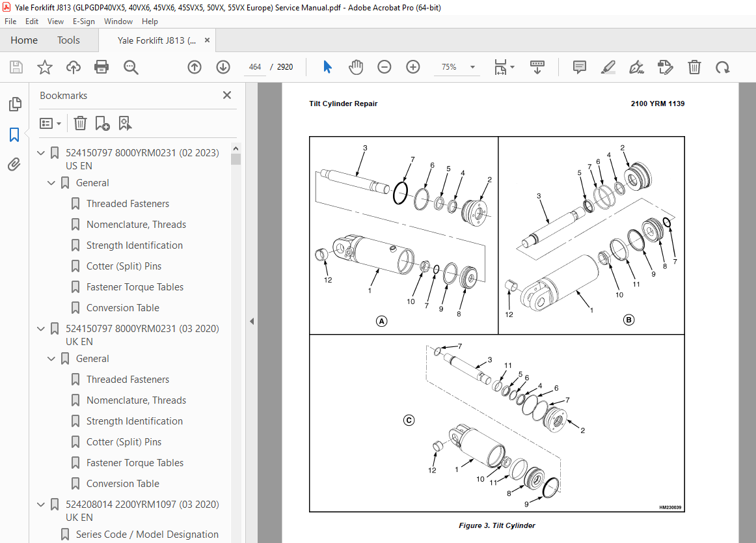This screenshot has height=543, width=756.
Task: Open the Help menu
Action: [150, 21]
